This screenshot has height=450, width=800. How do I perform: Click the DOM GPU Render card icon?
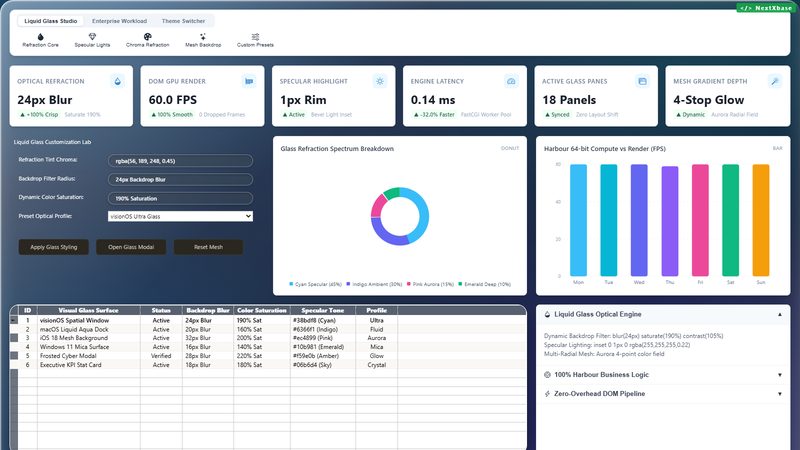(249, 81)
